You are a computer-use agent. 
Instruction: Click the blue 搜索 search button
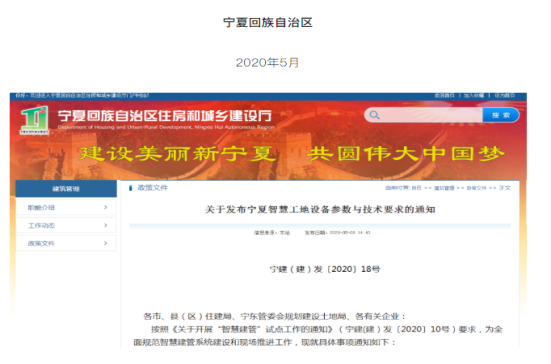click(x=501, y=115)
